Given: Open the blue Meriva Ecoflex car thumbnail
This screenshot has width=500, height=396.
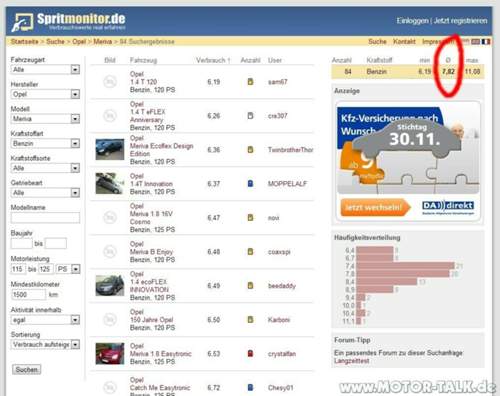Looking at the screenshot, I should tap(110, 149).
